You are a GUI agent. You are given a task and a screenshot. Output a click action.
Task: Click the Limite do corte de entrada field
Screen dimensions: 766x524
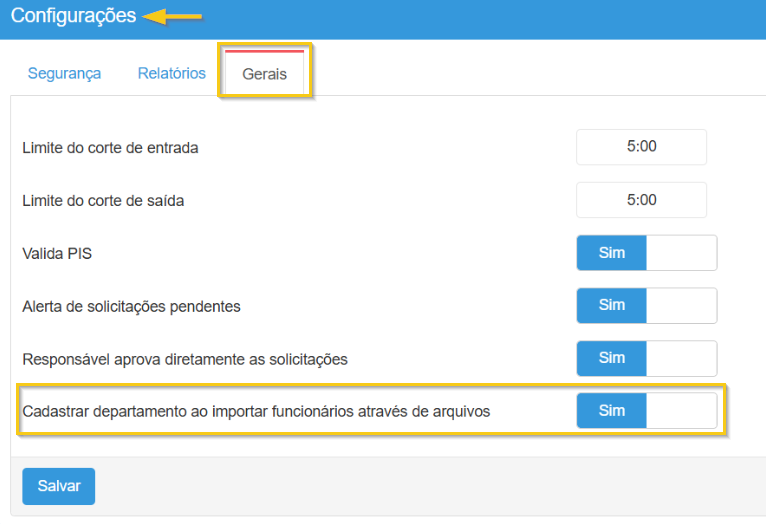pos(641,147)
